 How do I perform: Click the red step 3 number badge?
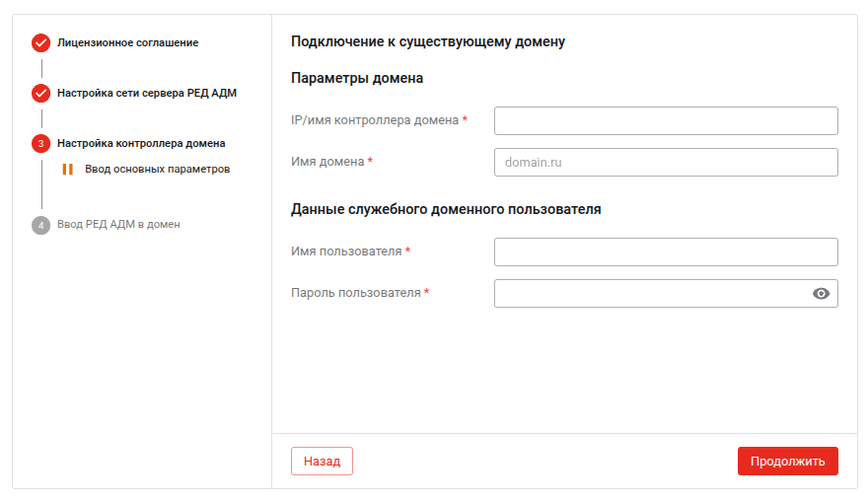tap(40, 144)
